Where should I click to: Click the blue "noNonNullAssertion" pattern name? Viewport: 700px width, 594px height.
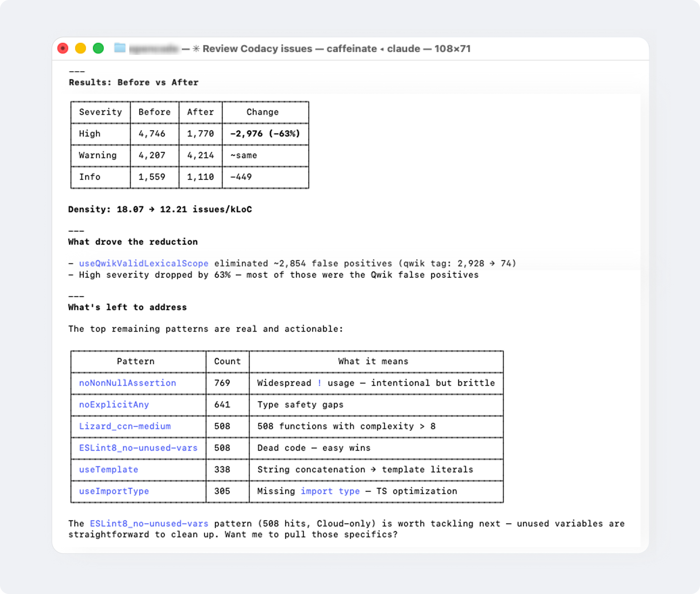[128, 383]
